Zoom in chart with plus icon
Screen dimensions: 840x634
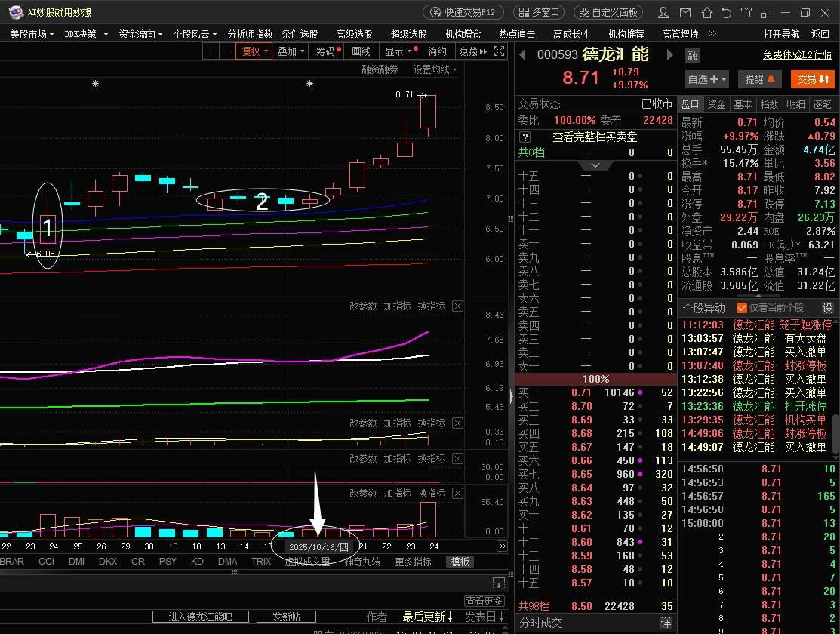[211, 51]
